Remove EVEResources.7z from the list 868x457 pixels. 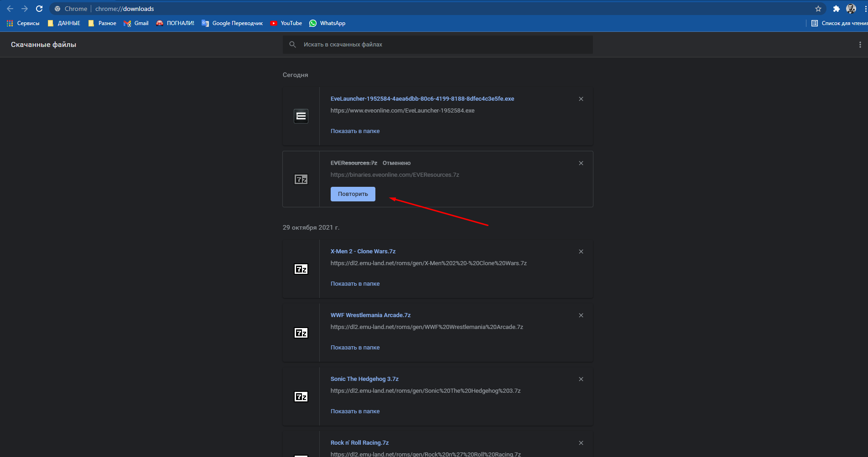tap(581, 163)
